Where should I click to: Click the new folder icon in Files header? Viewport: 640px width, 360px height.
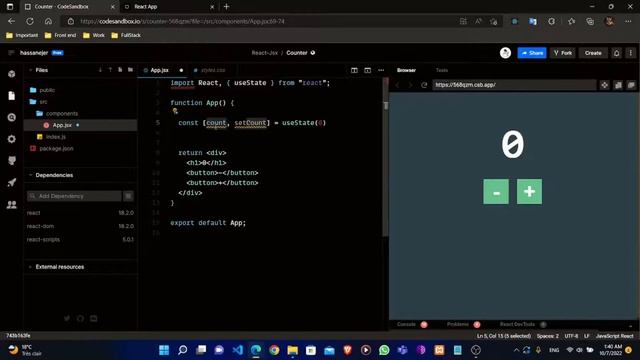[x=130, y=70]
